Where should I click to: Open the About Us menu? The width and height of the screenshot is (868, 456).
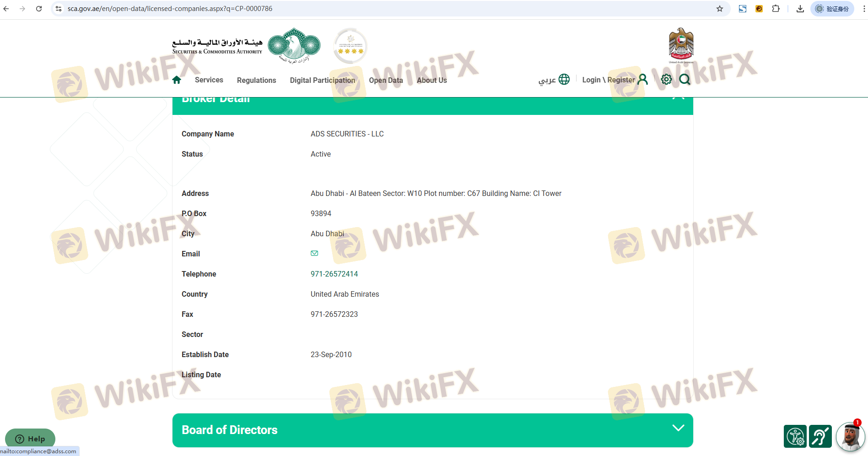click(x=432, y=80)
